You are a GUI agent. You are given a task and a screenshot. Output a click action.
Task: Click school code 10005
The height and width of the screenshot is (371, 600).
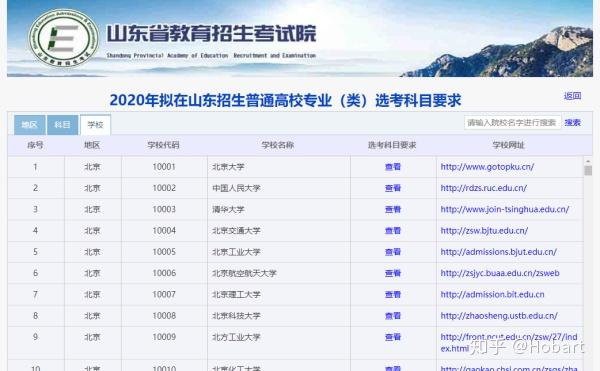(164, 252)
